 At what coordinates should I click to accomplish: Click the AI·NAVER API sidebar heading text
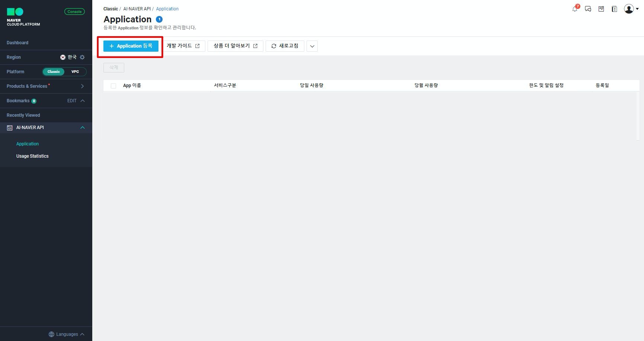[x=30, y=128]
